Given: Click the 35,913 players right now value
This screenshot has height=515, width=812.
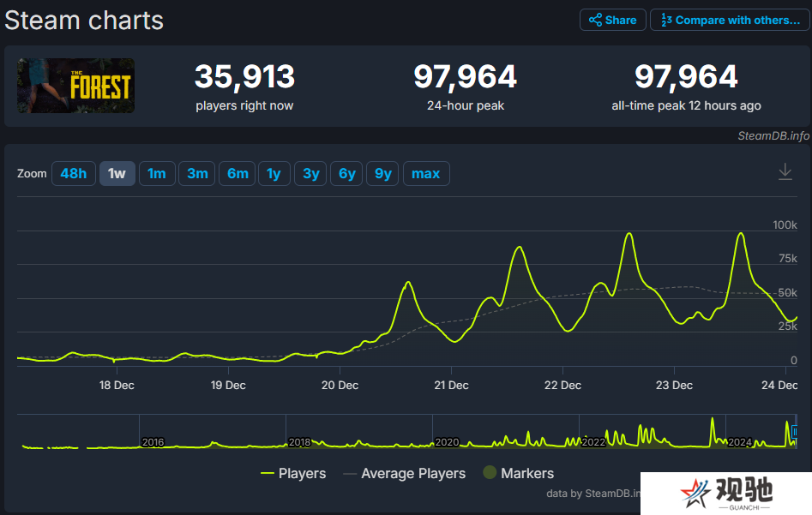Looking at the screenshot, I should point(244,76).
